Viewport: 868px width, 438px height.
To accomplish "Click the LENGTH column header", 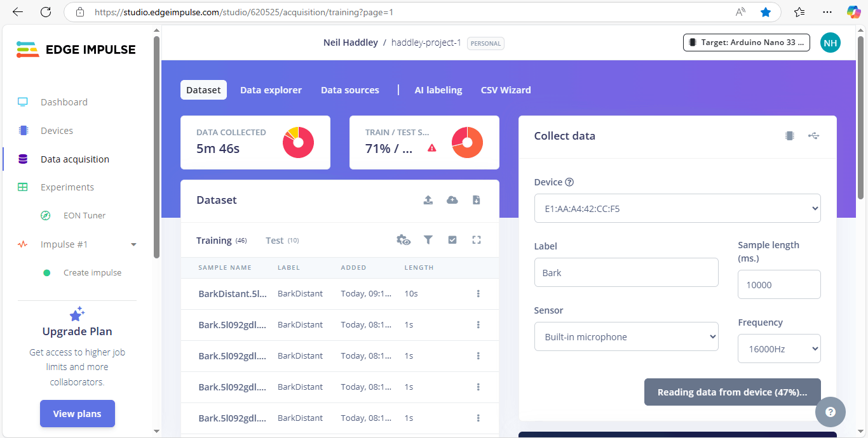I will (x=419, y=268).
